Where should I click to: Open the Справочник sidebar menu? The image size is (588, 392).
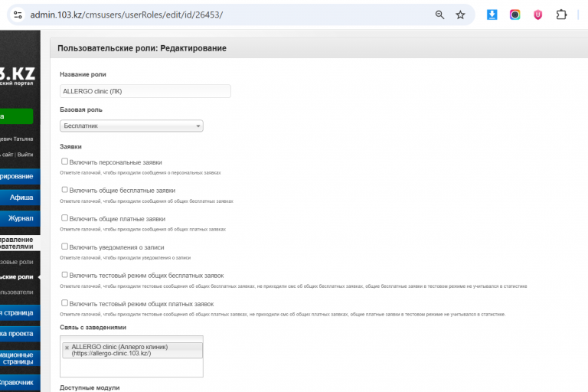[20, 383]
